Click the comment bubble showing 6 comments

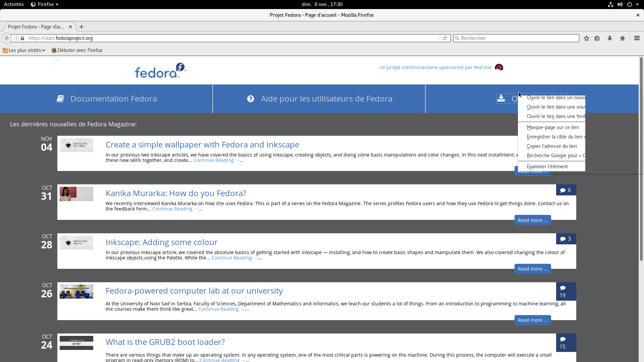click(566, 190)
